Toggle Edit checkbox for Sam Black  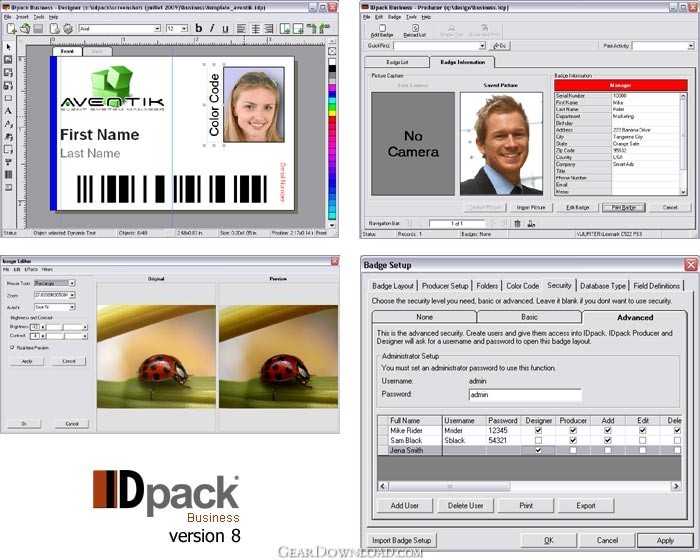642,440
